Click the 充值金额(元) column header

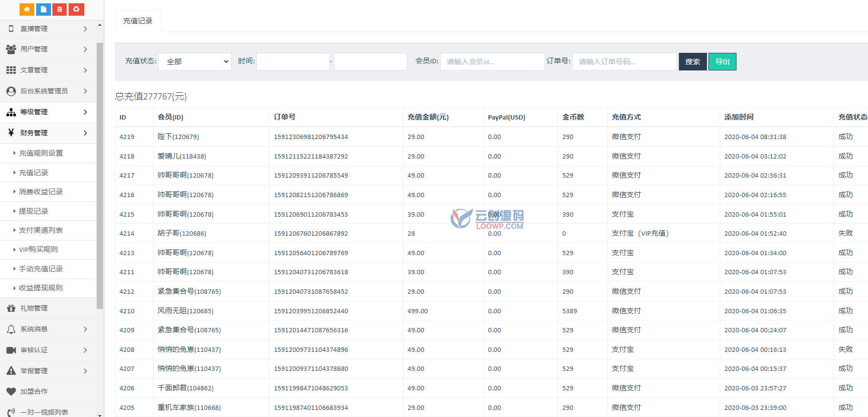428,117
